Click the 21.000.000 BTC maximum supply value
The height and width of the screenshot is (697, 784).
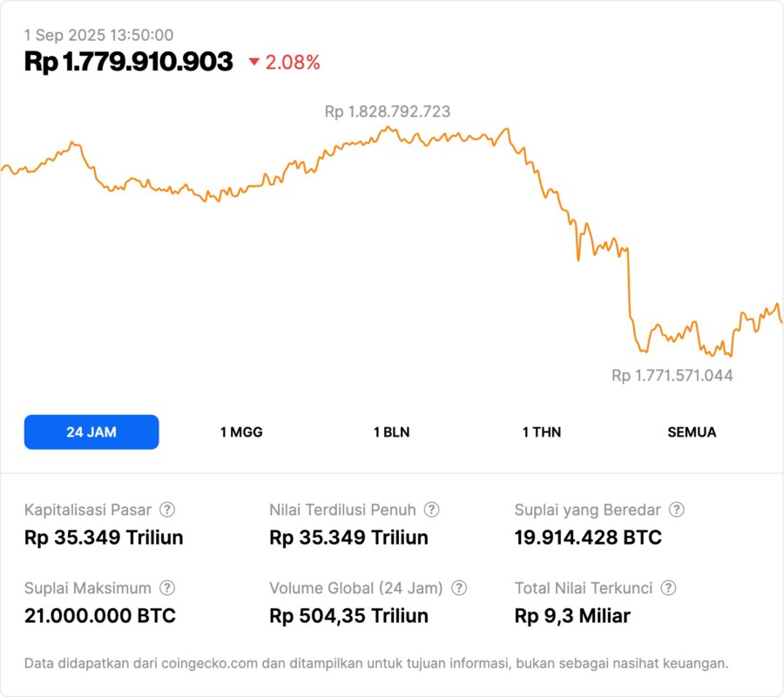point(100,616)
